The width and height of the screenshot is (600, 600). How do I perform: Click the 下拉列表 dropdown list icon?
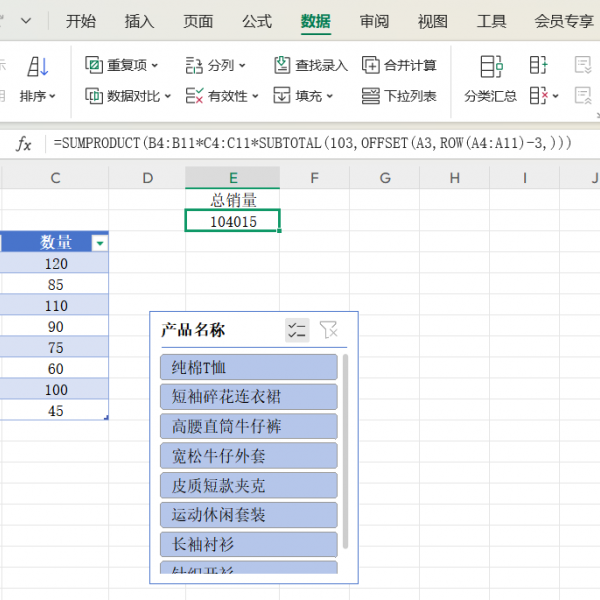pos(372,96)
